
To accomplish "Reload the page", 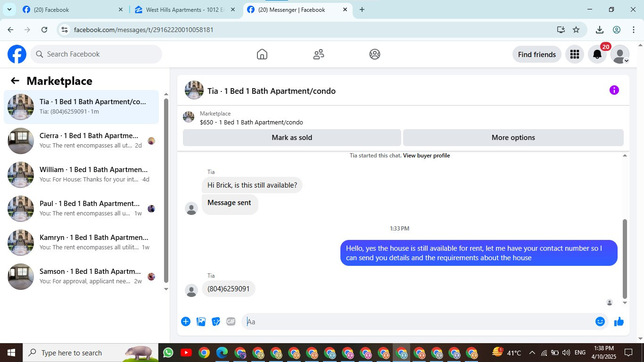I will (x=44, y=30).
